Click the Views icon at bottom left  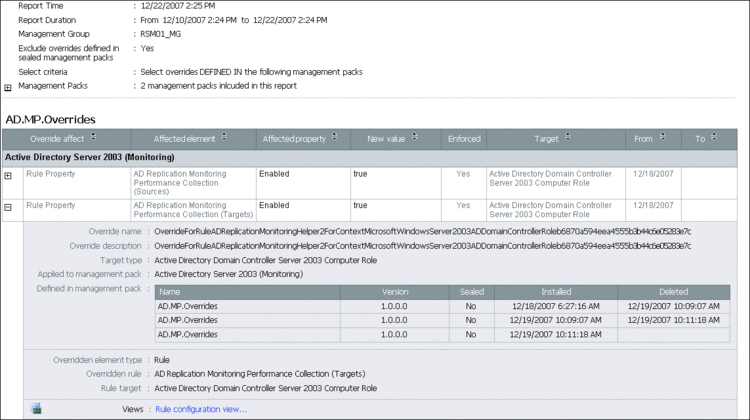pyautogui.click(x=36, y=408)
